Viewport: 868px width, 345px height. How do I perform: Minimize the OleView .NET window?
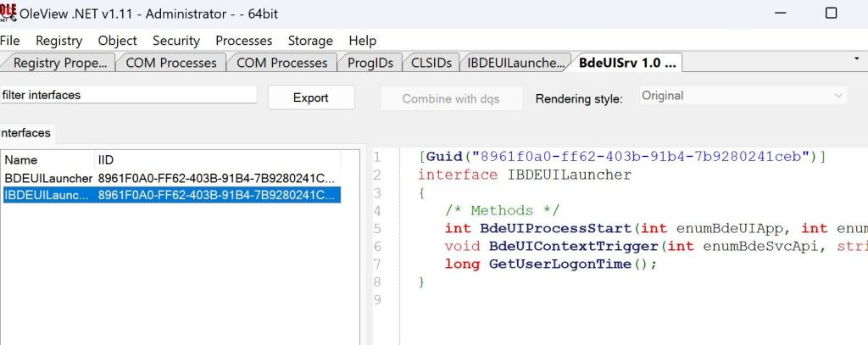776,13
